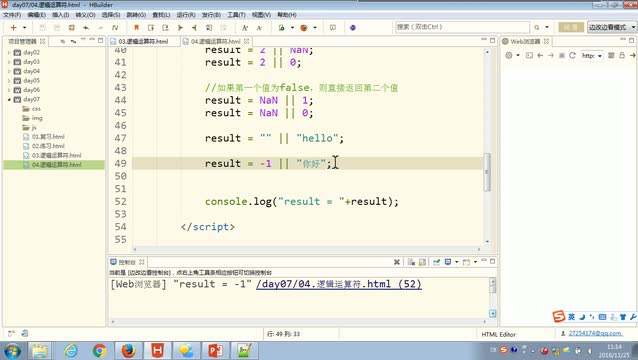
Task: Click the Firefox-style browser toolbar icon
Action: (x=304, y=28)
